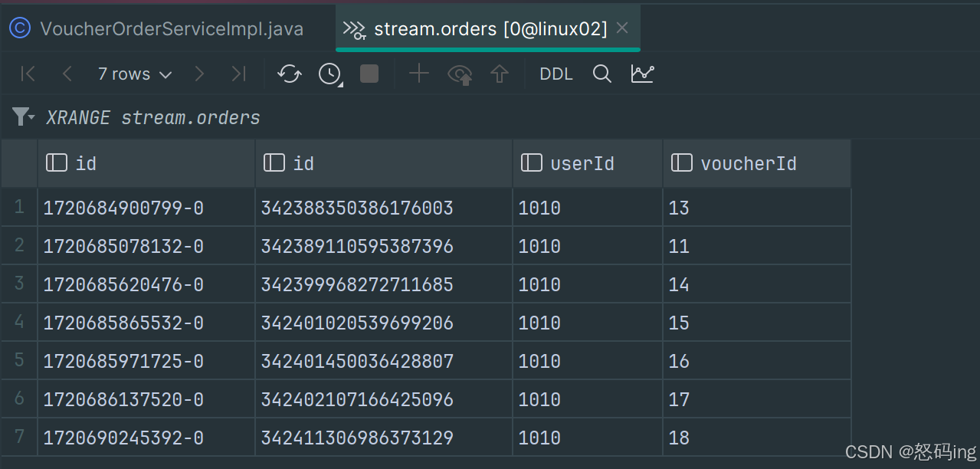Open the auto-refresh clock icon
This screenshot has height=469, width=980.
[x=330, y=74]
